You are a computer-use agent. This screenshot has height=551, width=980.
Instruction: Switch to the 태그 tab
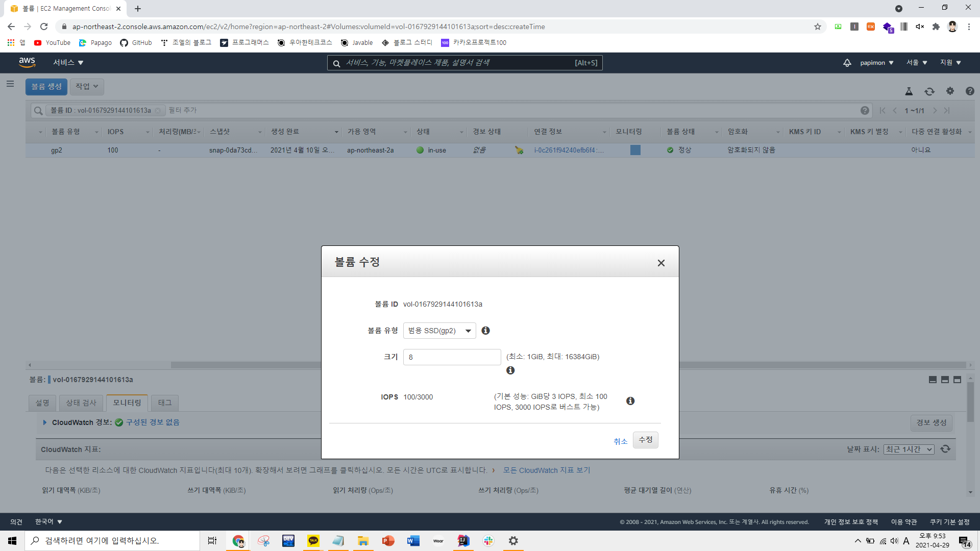pos(165,403)
